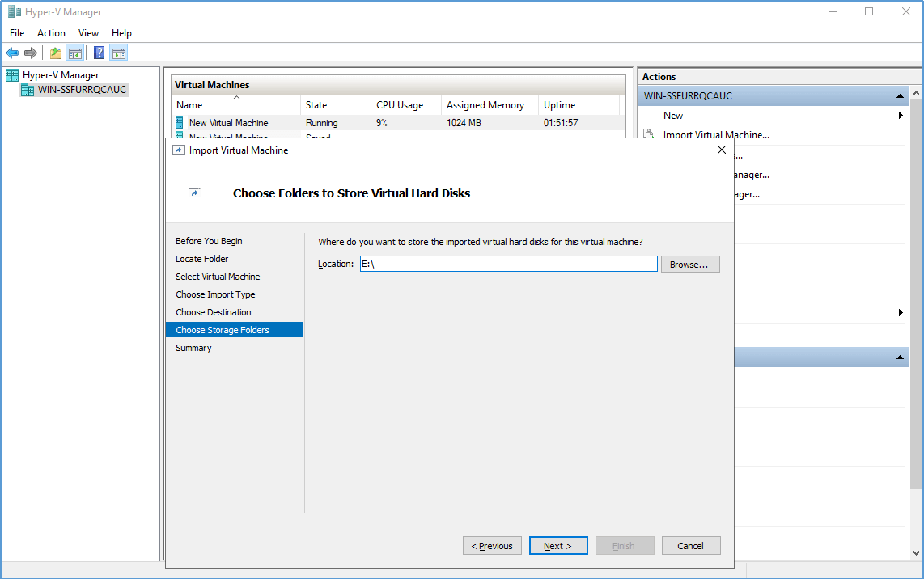Collapse the WIN-SSFURRQCAUC actions section

(x=900, y=96)
